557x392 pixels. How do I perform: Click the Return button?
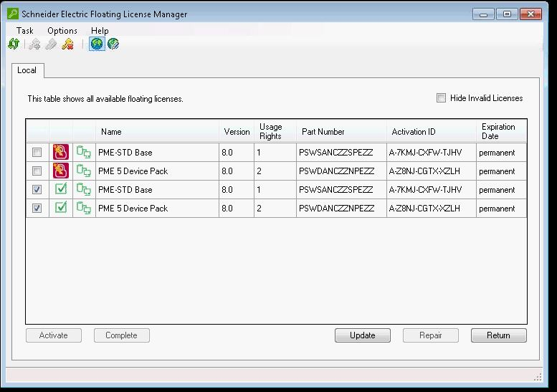click(x=499, y=335)
